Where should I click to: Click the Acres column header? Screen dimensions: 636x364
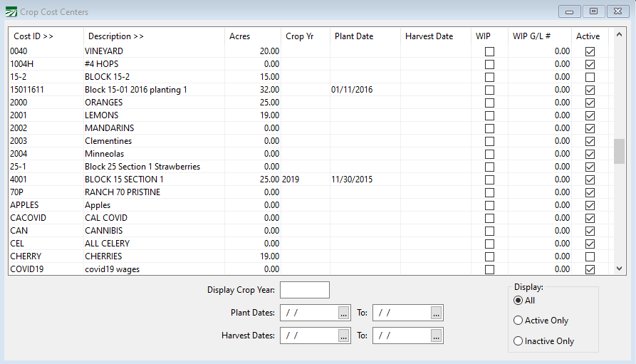[x=239, y=36]
